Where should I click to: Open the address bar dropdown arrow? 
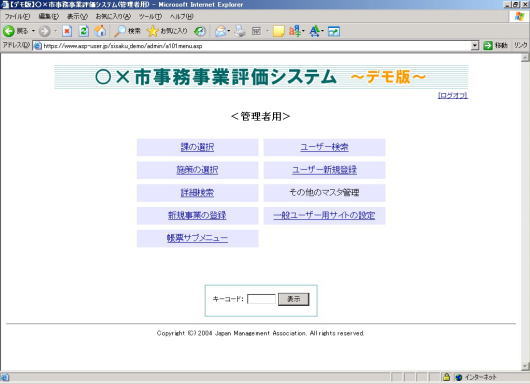coord(475,45)
